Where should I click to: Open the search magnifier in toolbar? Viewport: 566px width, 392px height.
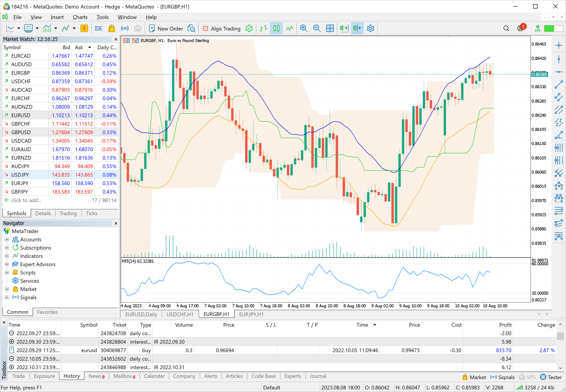point(506,29)
